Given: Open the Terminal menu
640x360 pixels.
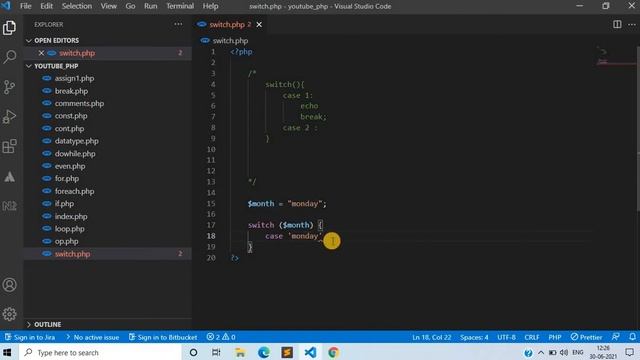Looking at the screenshot, I should tap(180, 6).
